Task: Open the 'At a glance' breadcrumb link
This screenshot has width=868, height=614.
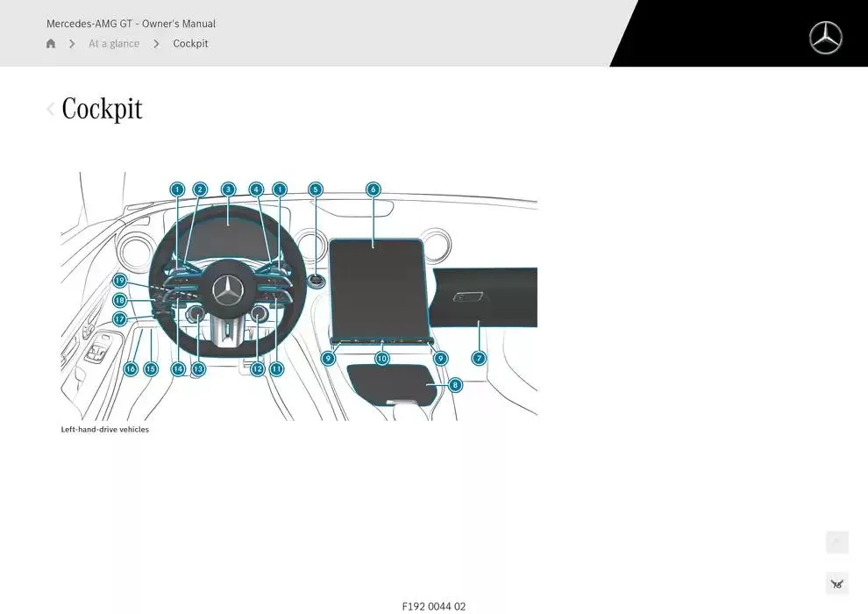Action: pyautogui.click(x=114, y=44)
